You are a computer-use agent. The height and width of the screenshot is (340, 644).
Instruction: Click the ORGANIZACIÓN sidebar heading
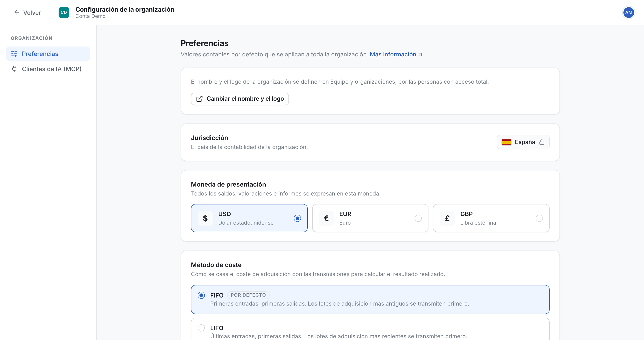coord(32,38)
